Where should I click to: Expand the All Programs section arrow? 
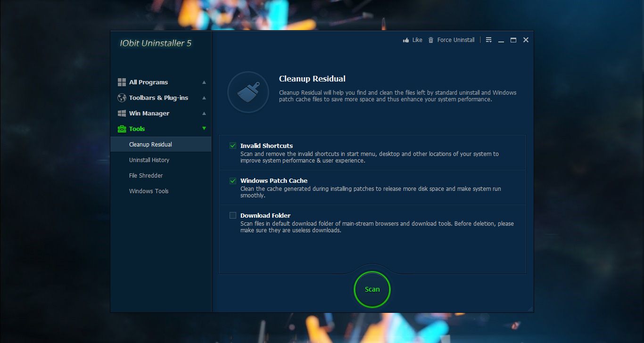[x=204, y=82]
